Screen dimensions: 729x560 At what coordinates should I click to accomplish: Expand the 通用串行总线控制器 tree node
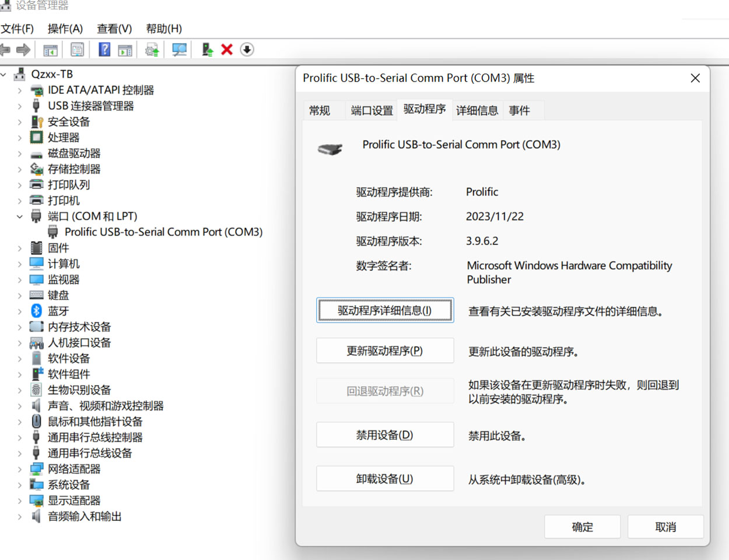coord(20,437)
